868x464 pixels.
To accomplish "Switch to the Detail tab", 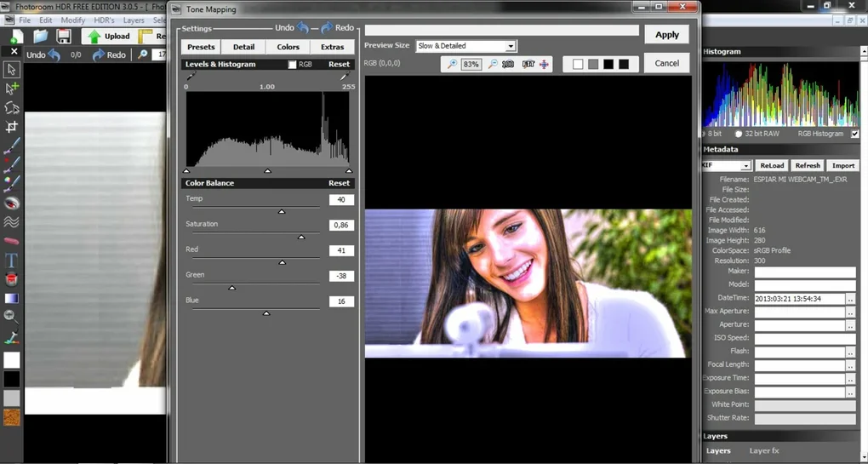I will [x=243, y=47].
